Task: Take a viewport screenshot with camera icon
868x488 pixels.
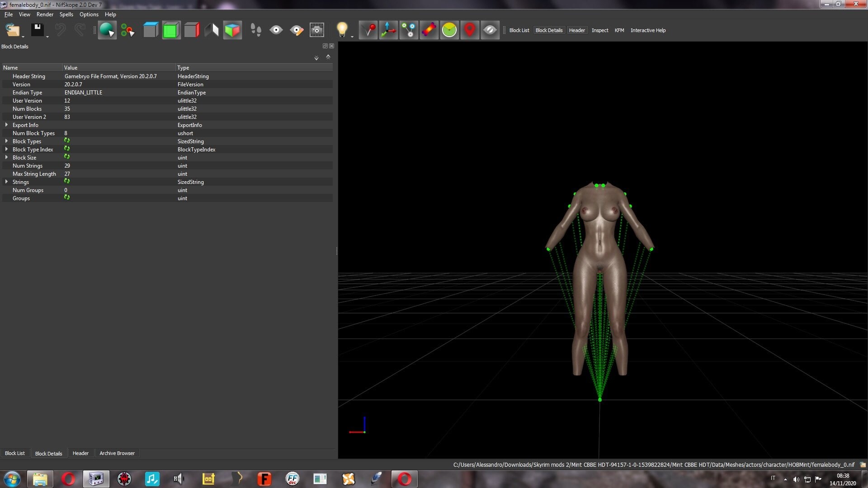Action: tap(317, 30)
